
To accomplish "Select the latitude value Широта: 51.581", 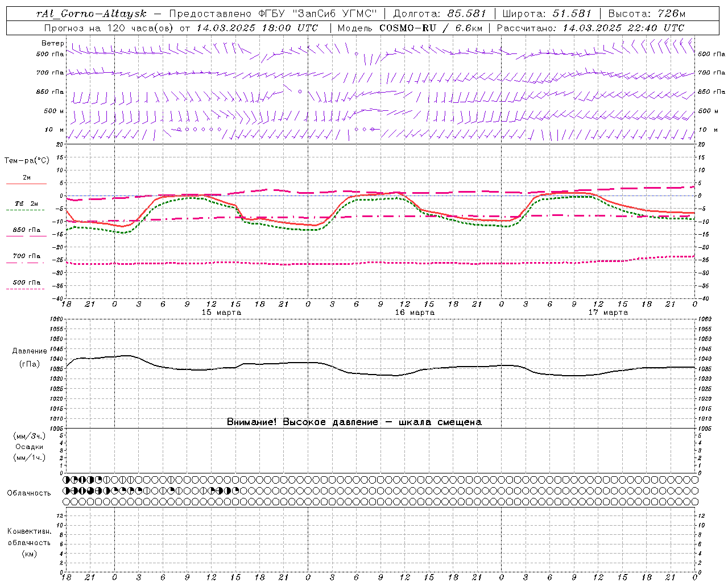I will pos(547,14).
